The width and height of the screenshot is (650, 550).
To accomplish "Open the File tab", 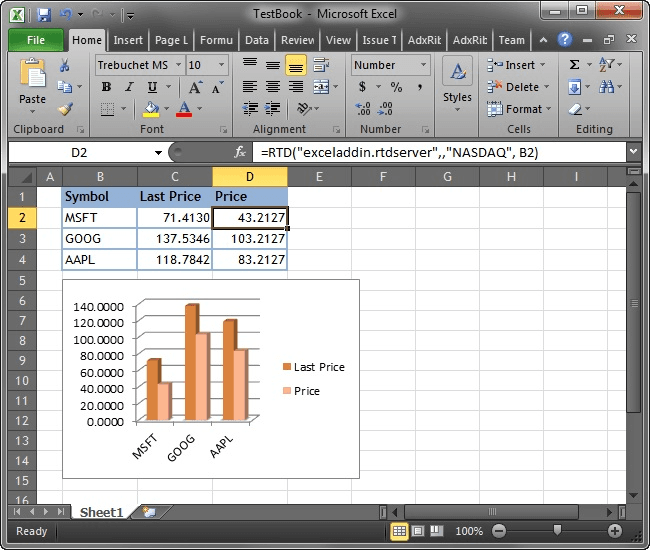I will coord(36,40).
